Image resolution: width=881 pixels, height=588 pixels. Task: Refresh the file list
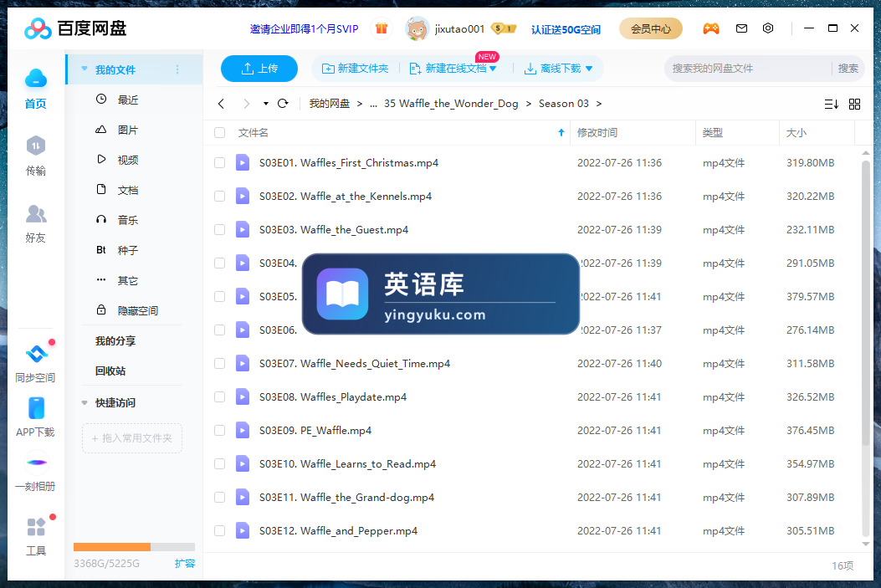click(x=283, y=104)
